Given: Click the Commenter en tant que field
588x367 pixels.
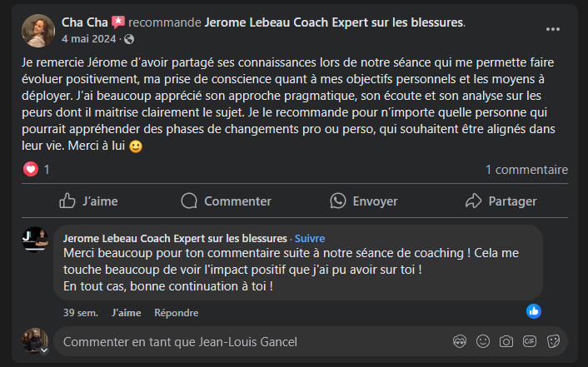Looking at the screenshot, I should pos(250,341).
